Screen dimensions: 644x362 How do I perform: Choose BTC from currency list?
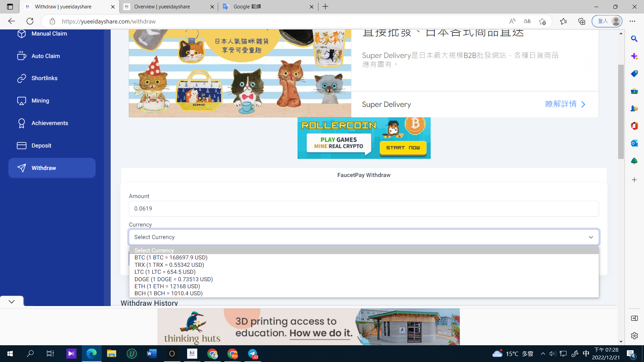(364, 257)
